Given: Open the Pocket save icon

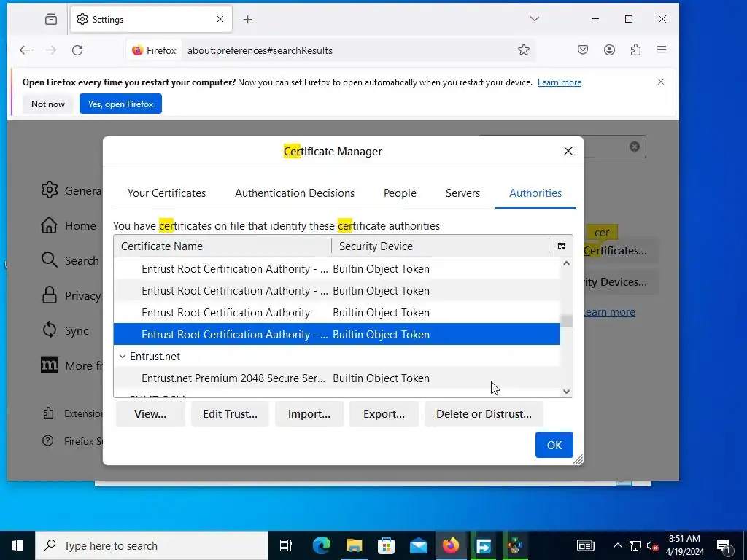Looking at the screenshot, I should coord(583,50).
